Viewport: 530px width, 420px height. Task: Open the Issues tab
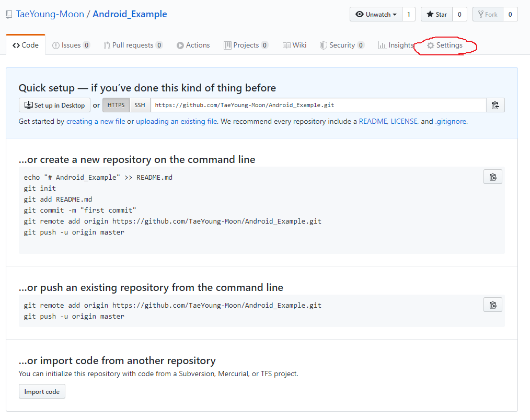click(71, 45)
